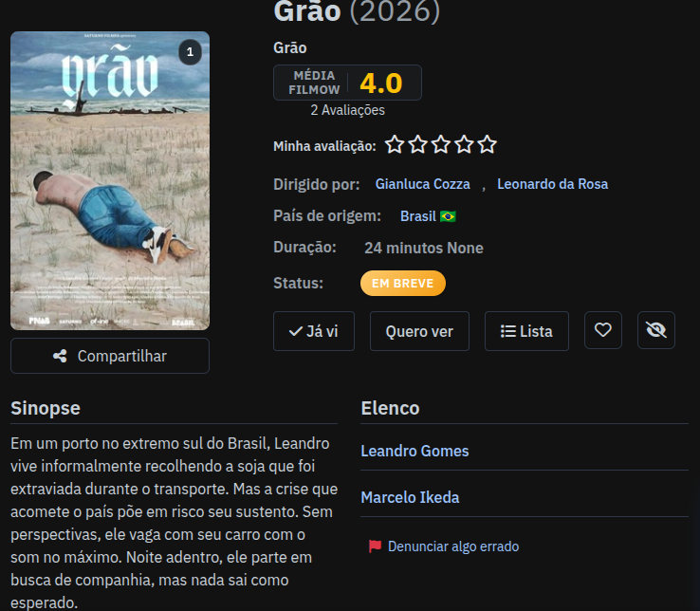
Task: Open director Leonardo da Rosa's page
Action: click(552, 184)
